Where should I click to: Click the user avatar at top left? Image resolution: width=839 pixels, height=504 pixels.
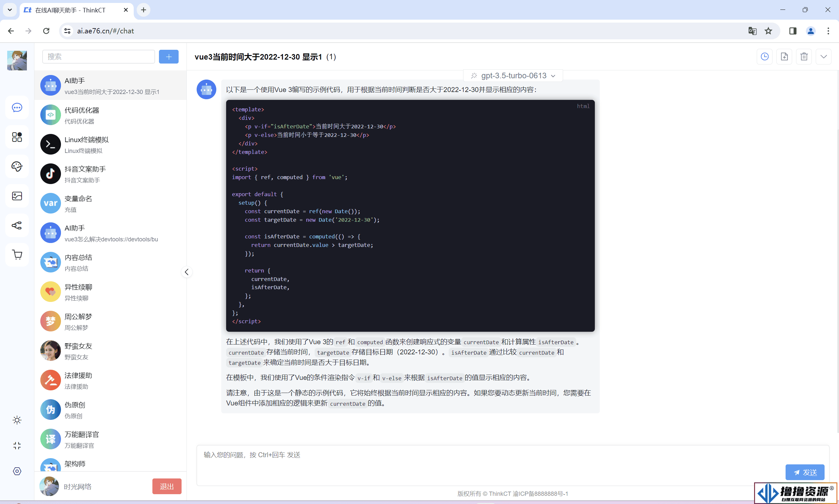click(17, 61)
